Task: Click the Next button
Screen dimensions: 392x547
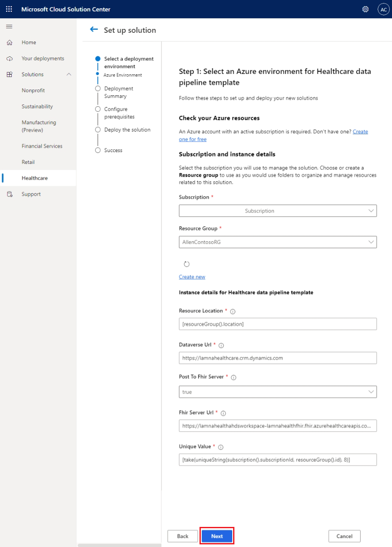Action: pyautogui.click(x=217, y=536)
